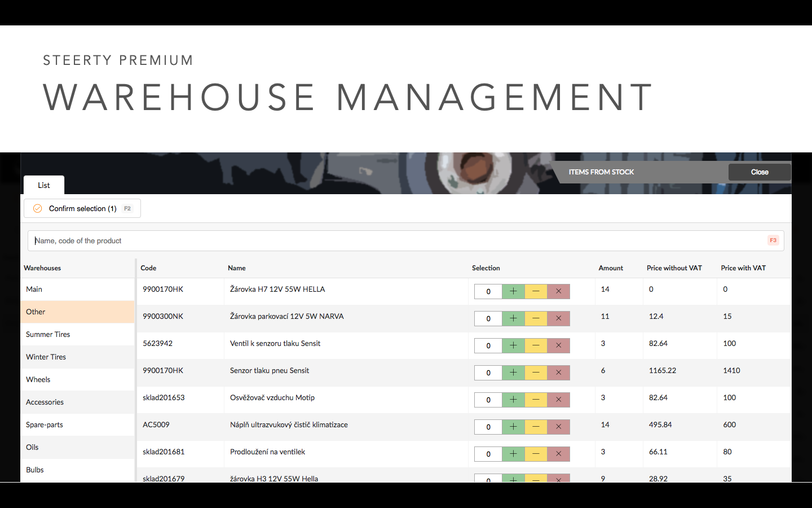The height and width of the screenshot is (508, 812).
Task: Click green plus for Žárovka H7 12V 55W HELLA
Action: click(x=513, y=291)
